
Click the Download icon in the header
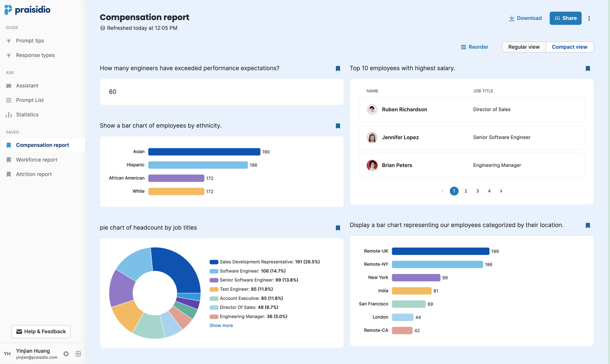[x=511, y=18]
